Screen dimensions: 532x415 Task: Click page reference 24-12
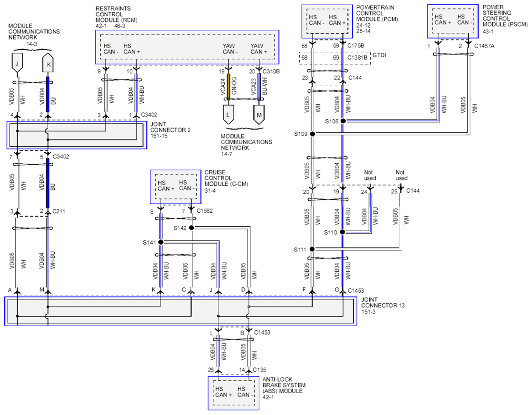coord(364,25)
